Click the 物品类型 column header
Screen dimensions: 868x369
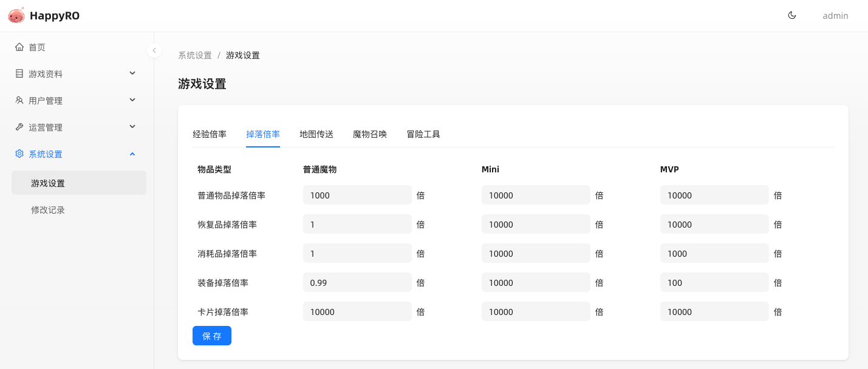click(214, 169)
